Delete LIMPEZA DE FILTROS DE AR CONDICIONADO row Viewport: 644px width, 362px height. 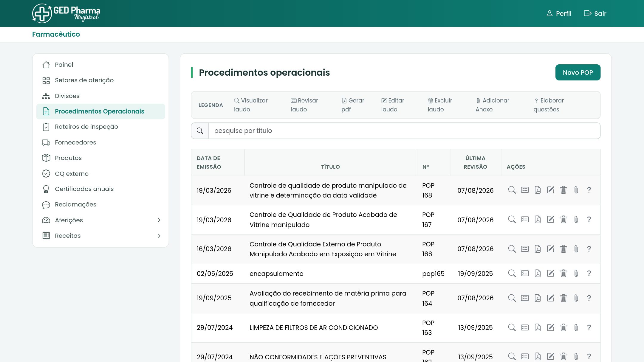563,328
